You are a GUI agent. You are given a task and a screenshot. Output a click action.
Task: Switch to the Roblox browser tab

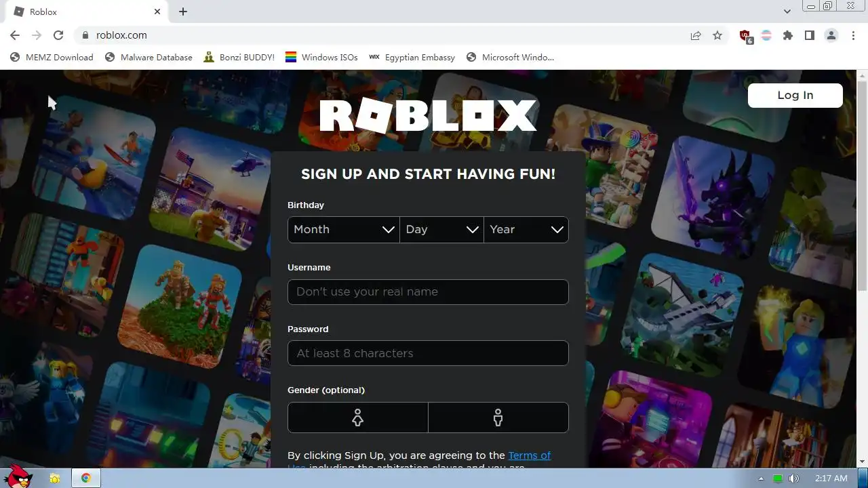(87, 12)
